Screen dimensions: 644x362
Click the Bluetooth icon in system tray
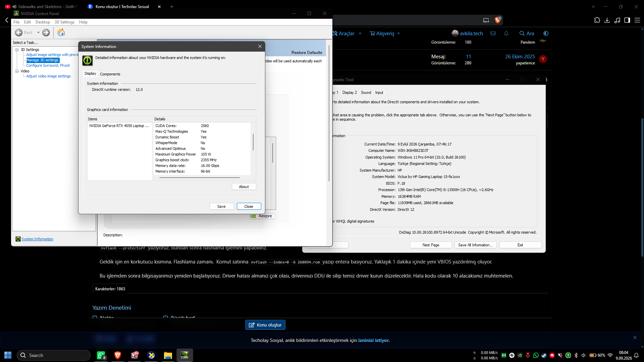point(576,355)
